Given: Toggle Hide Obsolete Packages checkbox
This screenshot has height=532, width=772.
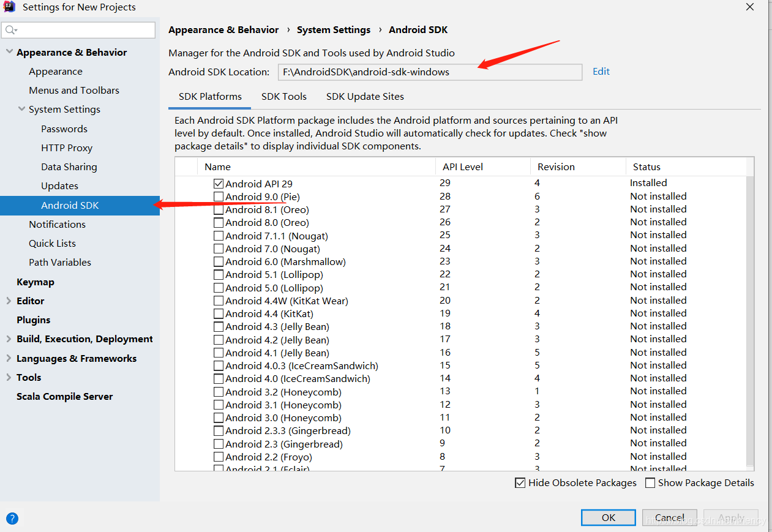Looking at the screenshot, I should (x=520, y=482).
